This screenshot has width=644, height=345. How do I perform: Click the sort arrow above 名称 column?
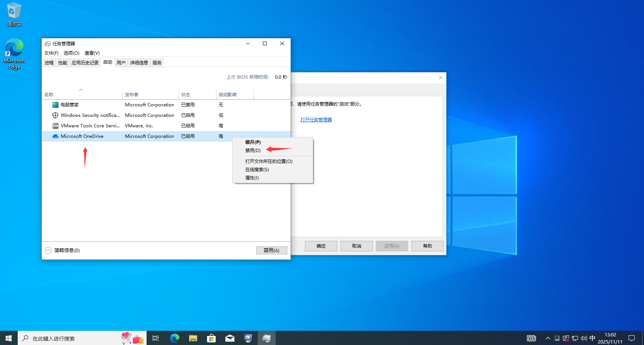click(x=81, y=90)
